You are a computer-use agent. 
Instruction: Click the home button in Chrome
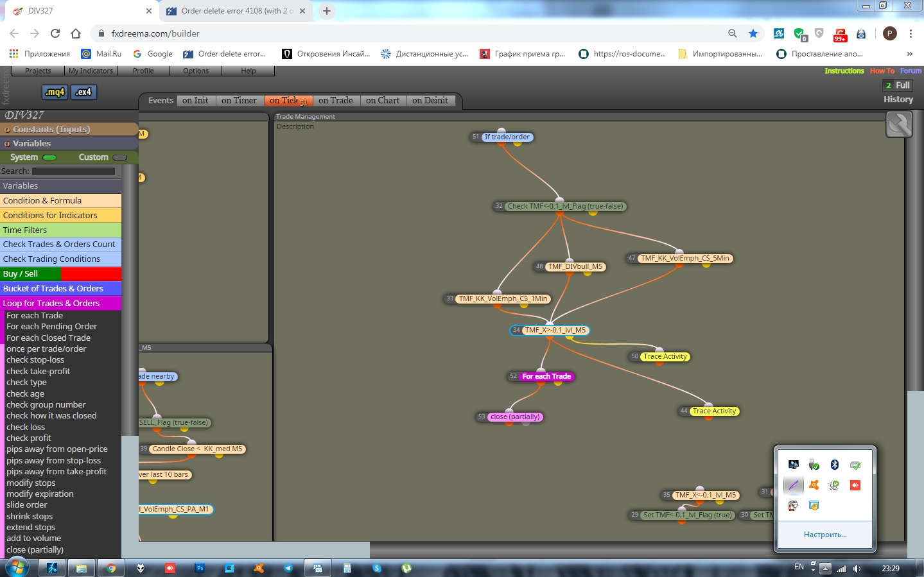pyautogui.click(x=76, y=33)
